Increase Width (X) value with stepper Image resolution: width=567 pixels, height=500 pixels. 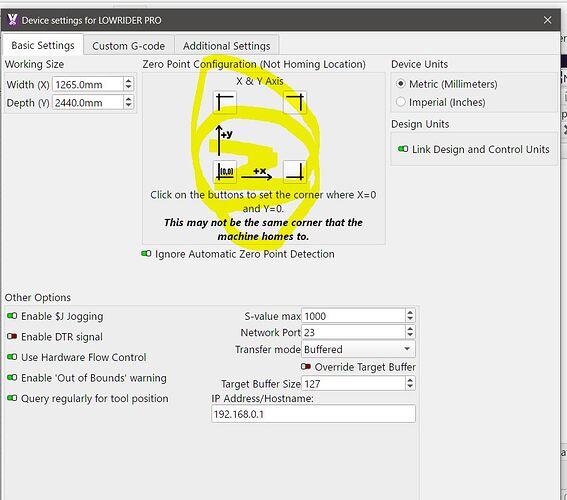coord(128,81)
